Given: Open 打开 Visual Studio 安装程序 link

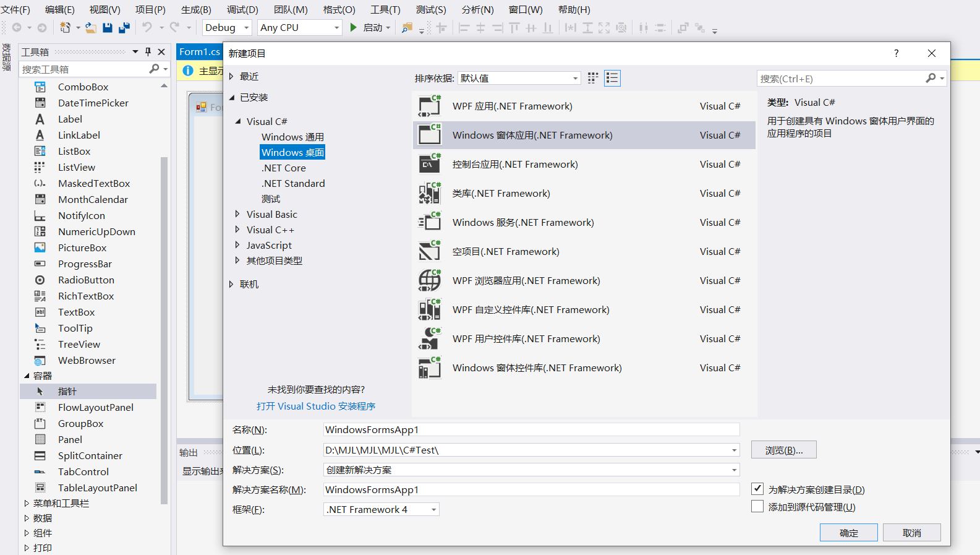Looking at the screenshot, I should 316,406.
